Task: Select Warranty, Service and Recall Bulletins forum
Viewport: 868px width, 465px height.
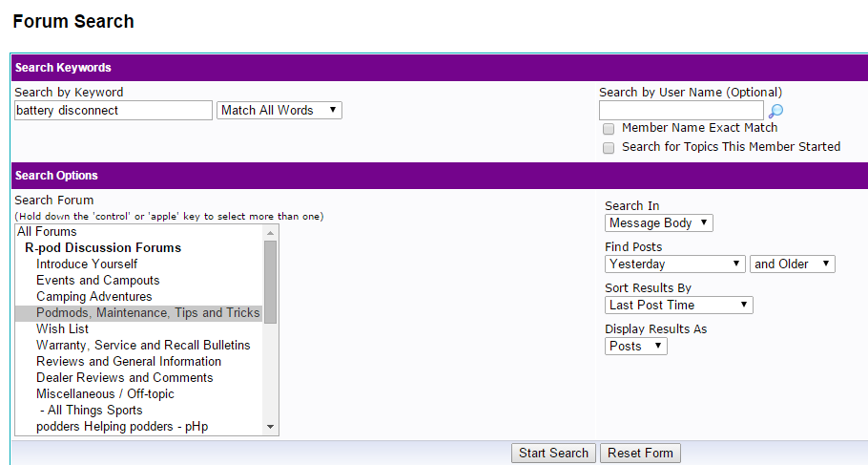Action: click(x=139, y=345)
